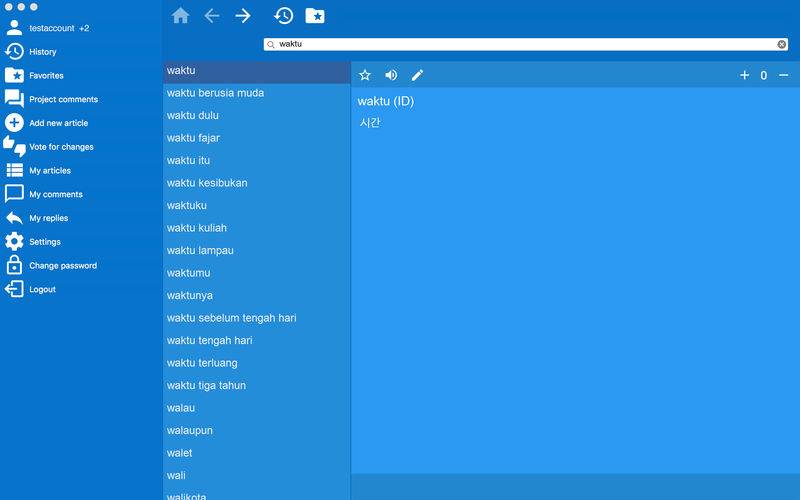Select 'walaupun' entry
The height and width of the screenshot is (500, 800).
[257, 430]
